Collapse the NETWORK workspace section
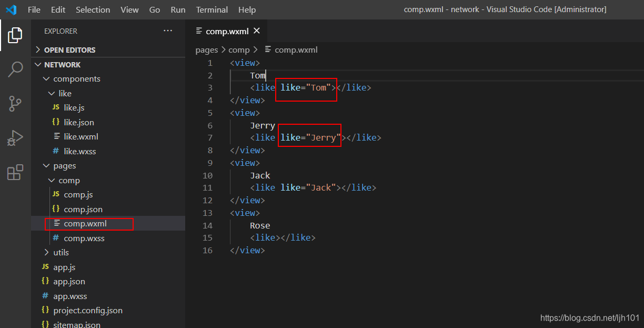 click(37, 64)
